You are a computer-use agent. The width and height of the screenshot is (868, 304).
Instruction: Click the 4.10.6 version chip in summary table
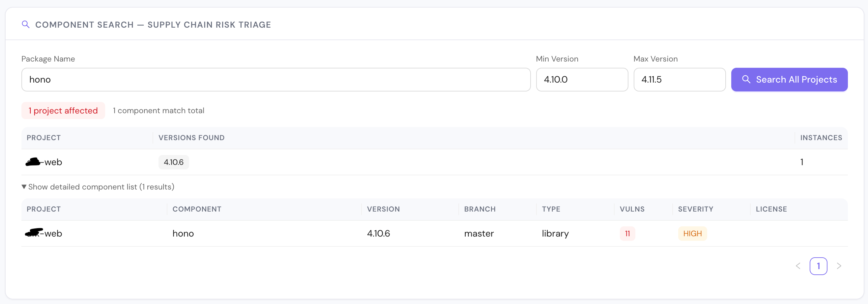174,162
